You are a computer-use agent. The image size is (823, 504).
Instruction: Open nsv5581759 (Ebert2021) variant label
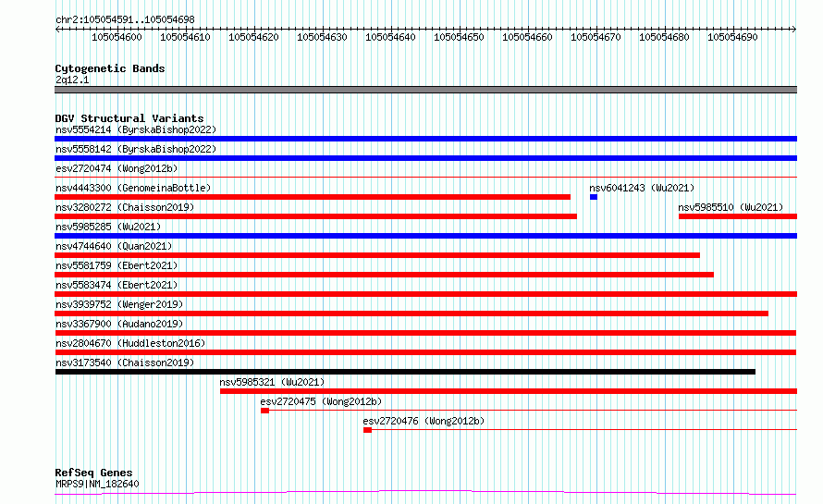coord(117,265)
